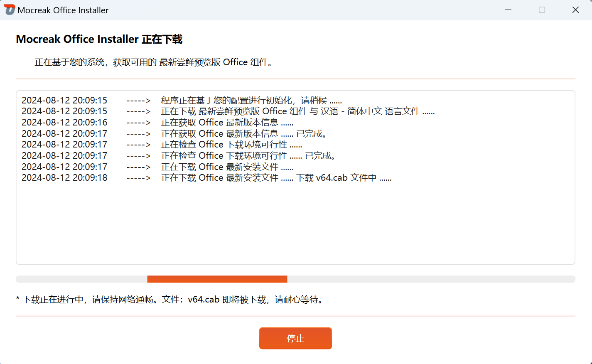592x364 pixels.
Task: Select the log line 下载 v64.cab 文件中
Action: [276, 178]
